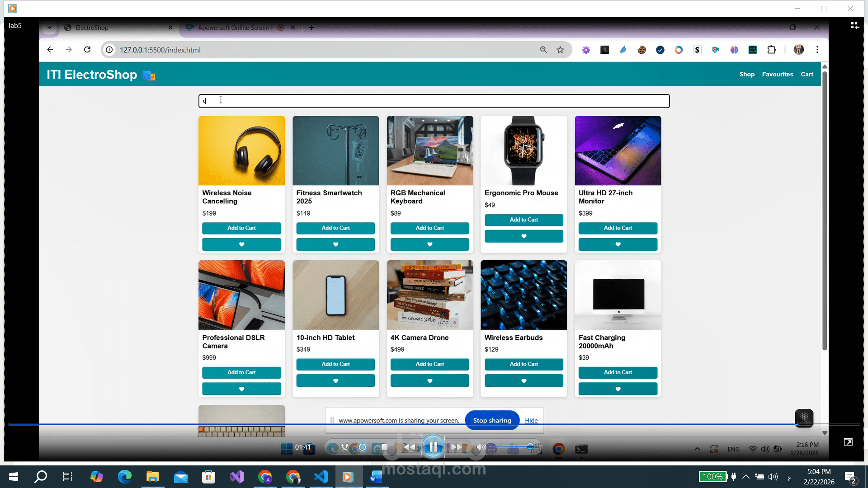Open the Chrome three-dot menu
The image size is (868, 488).
pyautogui.click(x=817, y=50)
